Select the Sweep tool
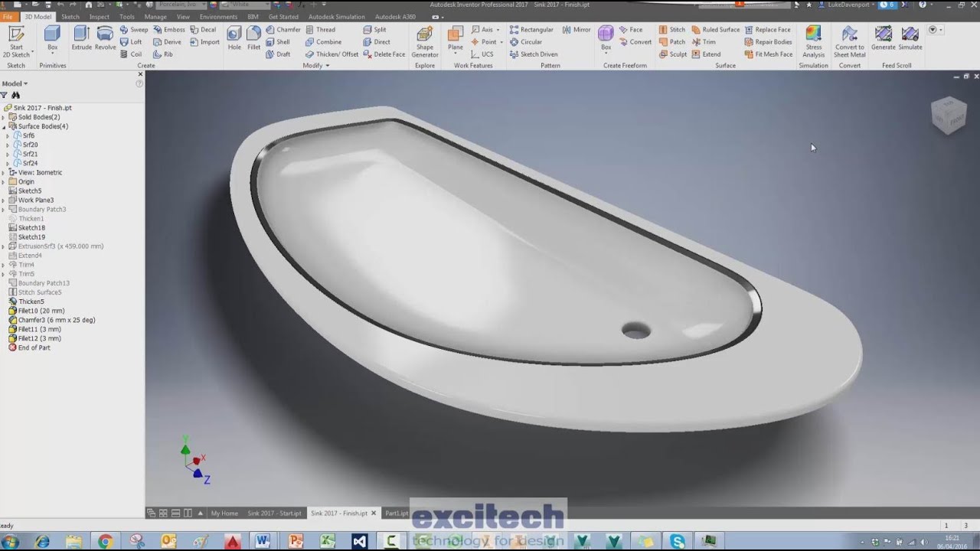Screen dimensions: 980x551 [x=134, y=30]
